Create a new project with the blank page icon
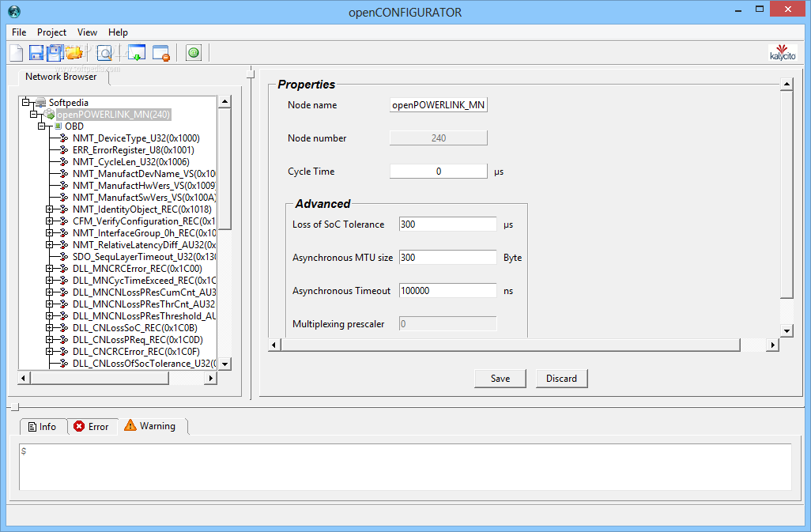 17,53
